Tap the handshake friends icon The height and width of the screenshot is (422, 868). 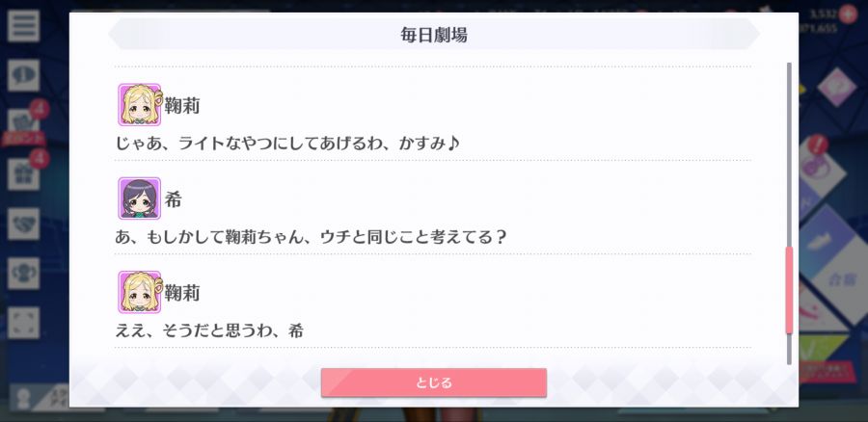click(23, 224)
